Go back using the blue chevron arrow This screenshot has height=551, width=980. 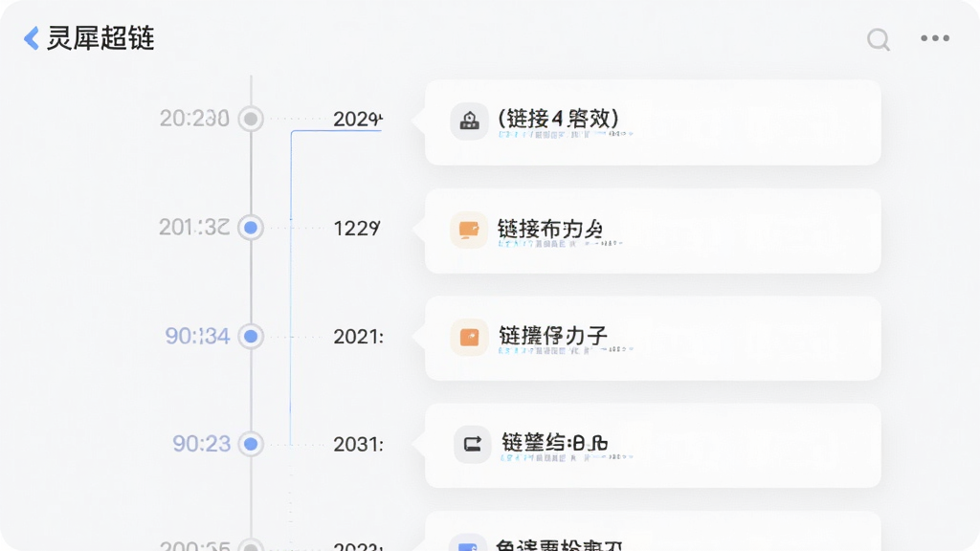pos(32,38)
